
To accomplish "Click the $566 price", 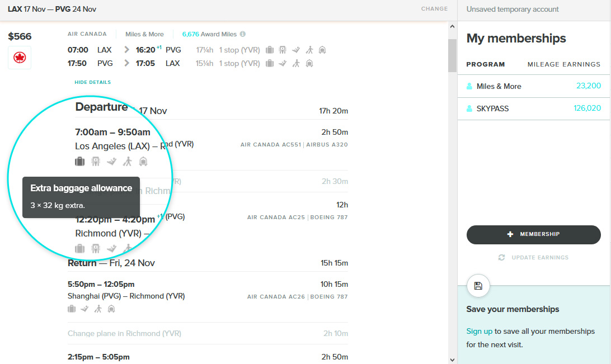I will [20, 36].
